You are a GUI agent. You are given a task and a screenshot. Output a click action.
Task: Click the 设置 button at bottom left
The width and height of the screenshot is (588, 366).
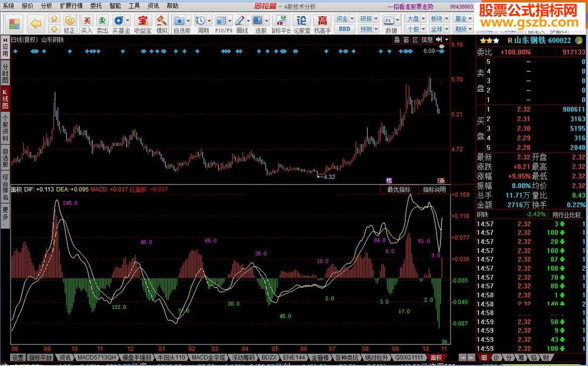coord(18,358)
